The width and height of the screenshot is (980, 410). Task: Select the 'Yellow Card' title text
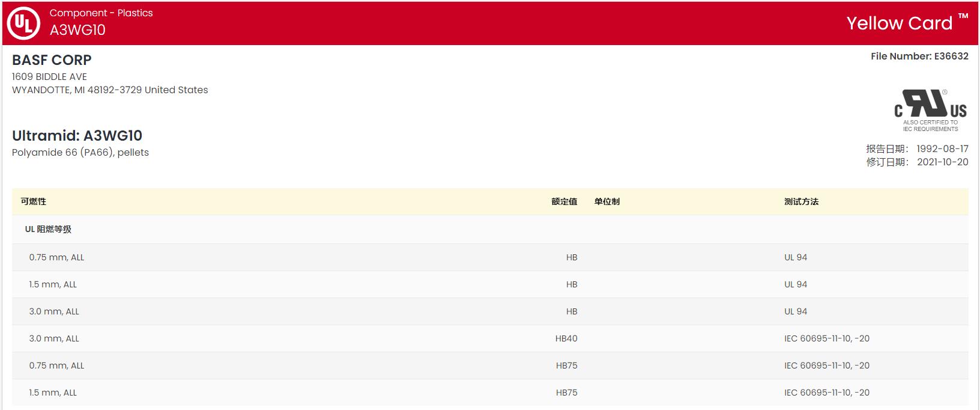(899, 23)
